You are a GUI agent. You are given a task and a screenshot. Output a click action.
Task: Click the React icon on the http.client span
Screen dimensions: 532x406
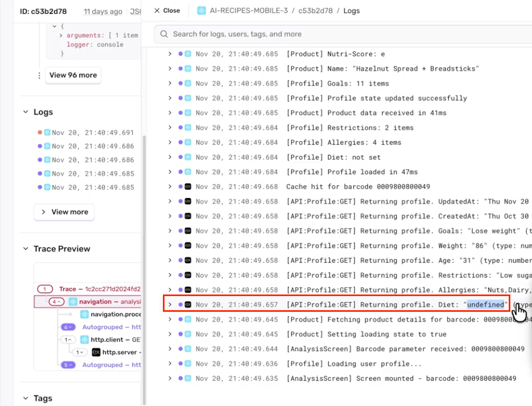point(84,339)
